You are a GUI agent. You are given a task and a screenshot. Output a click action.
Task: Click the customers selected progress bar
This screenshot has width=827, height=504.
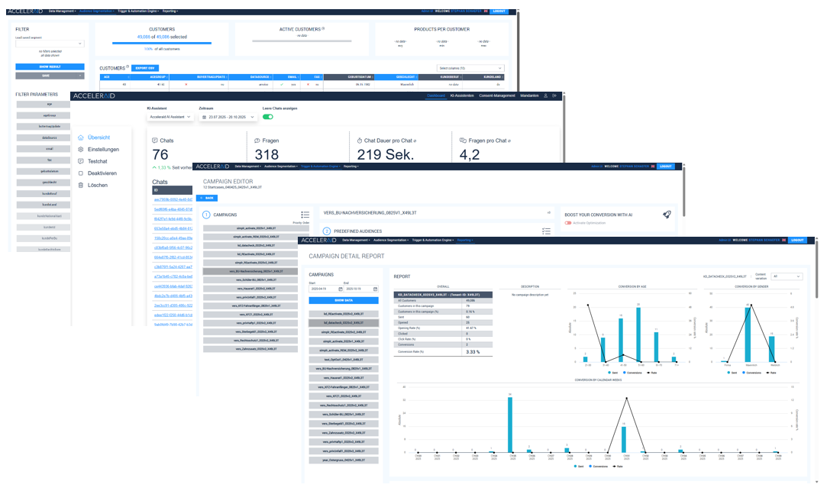click(162, 43)
